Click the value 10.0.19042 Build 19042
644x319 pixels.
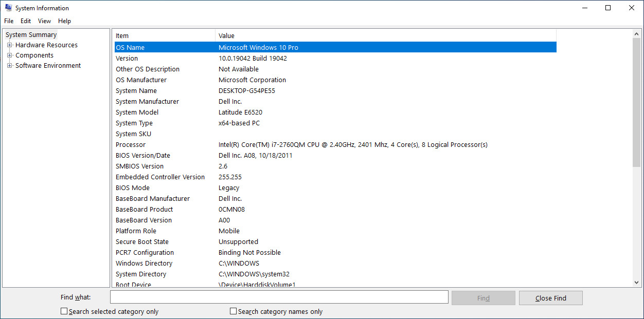(x=253, y=58)
